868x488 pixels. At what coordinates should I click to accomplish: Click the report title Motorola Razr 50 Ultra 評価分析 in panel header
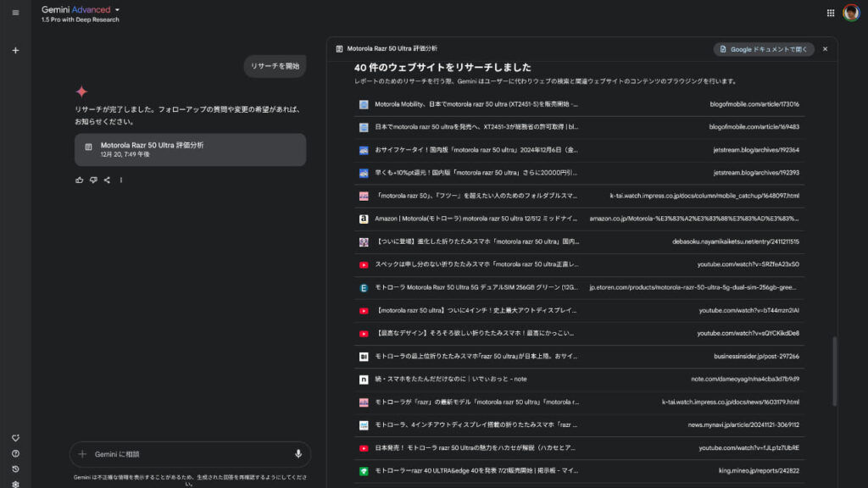[x=392, y=48]
